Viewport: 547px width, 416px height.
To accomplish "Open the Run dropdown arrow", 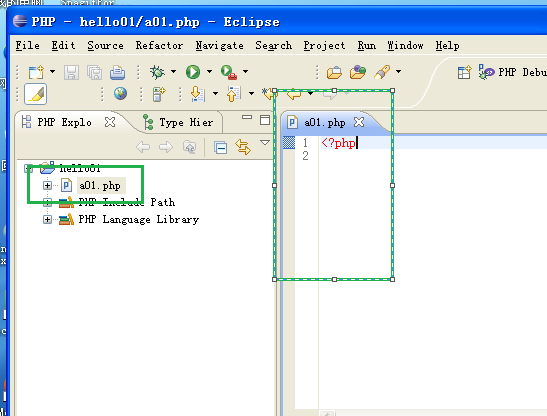I will click(209, 72).
